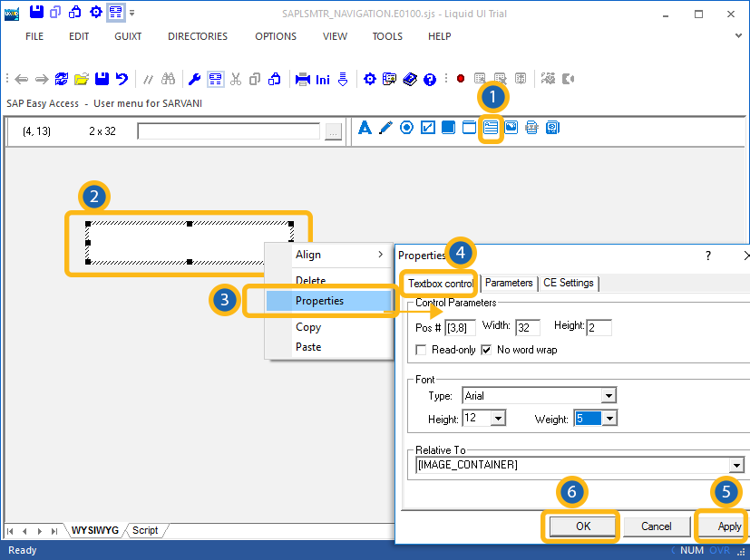Click the Width input field

[x=528, y=327]
